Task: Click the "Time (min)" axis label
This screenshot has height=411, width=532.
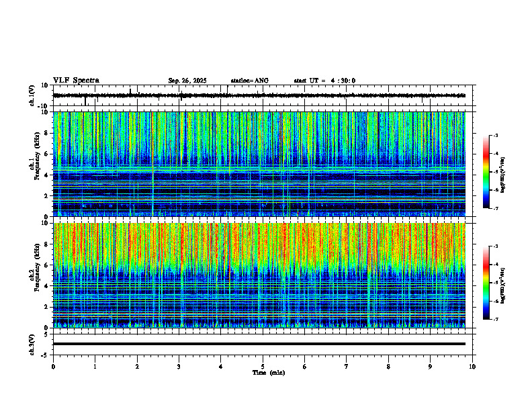Action: click(x=269, y=373)
